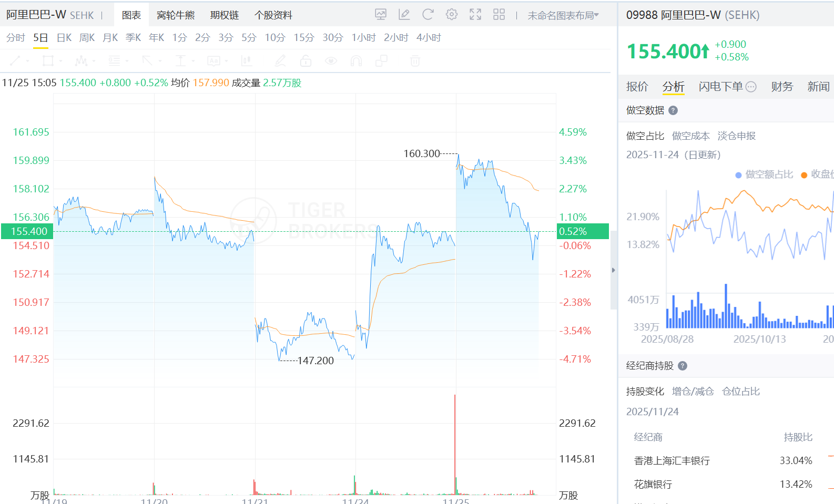
Task: Click the chart edit pencil icon
Action: tap(404, 15)
